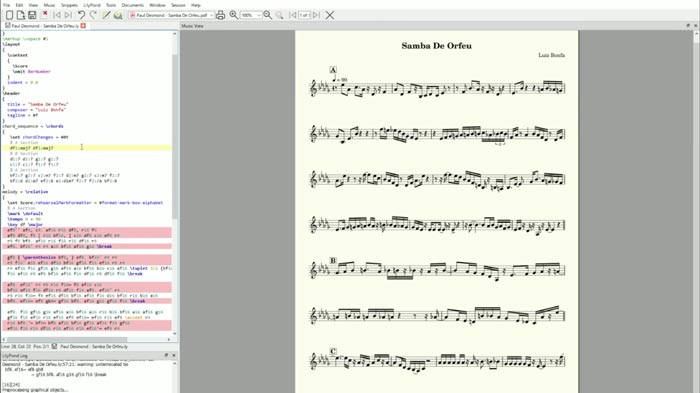Create a new document from the toolbar
Screen dimensions: 700x393
[9, 15]
